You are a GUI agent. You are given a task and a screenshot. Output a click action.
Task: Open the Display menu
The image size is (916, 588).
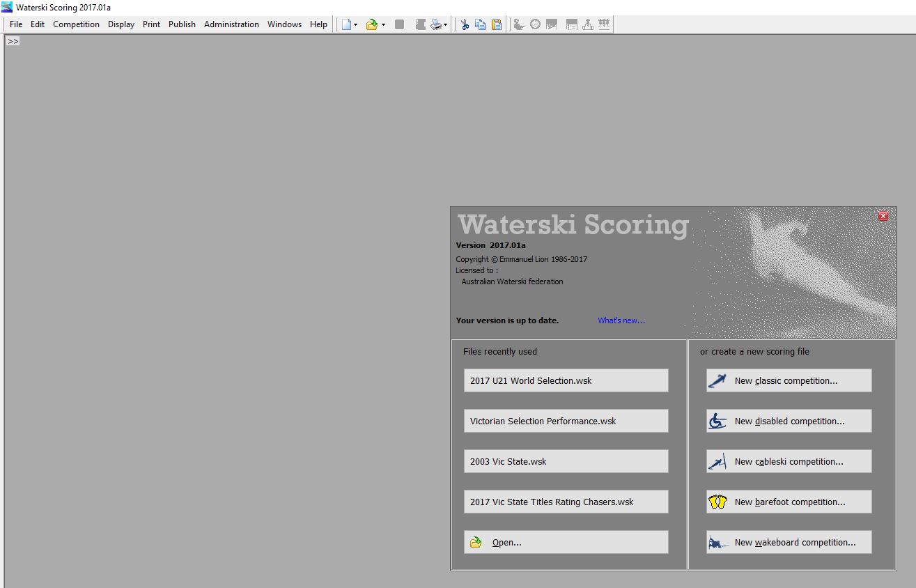click(x=121, y=24)
